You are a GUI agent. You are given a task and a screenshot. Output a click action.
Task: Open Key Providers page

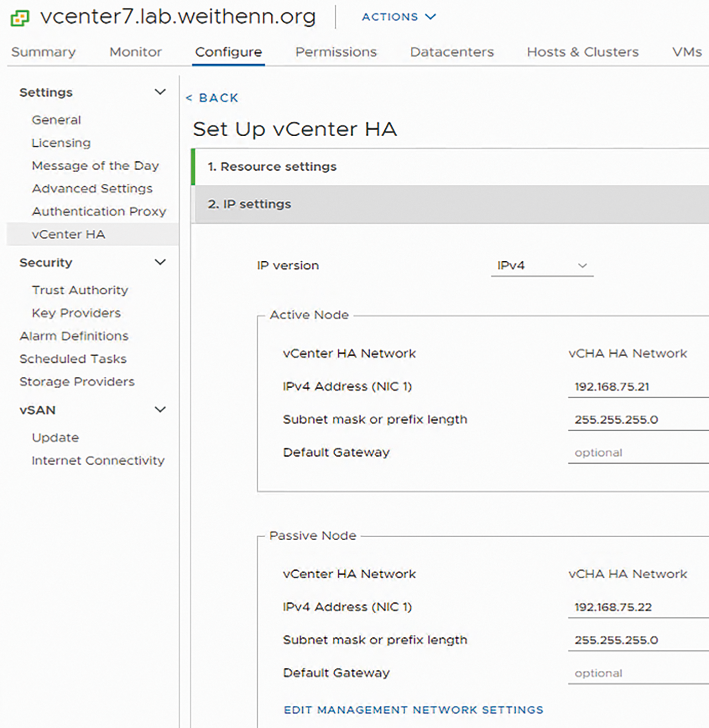(76, 313)
